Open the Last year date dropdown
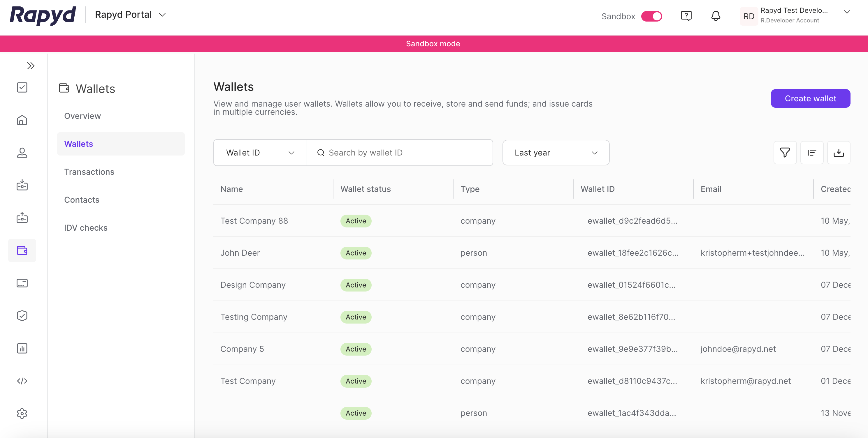868x438 pixels. coord(556,153)
